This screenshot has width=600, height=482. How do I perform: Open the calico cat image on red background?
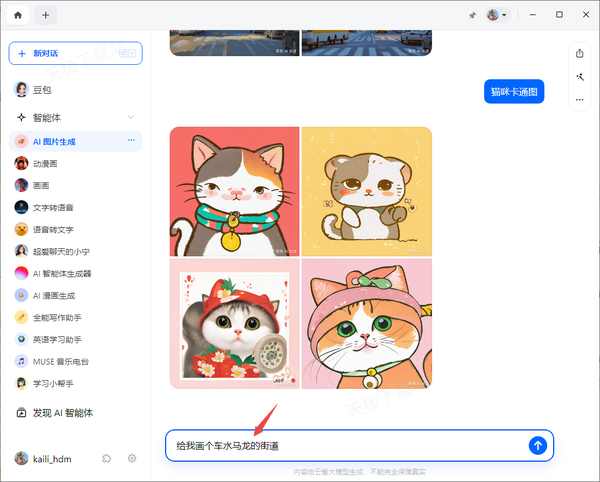click(235, 192)
